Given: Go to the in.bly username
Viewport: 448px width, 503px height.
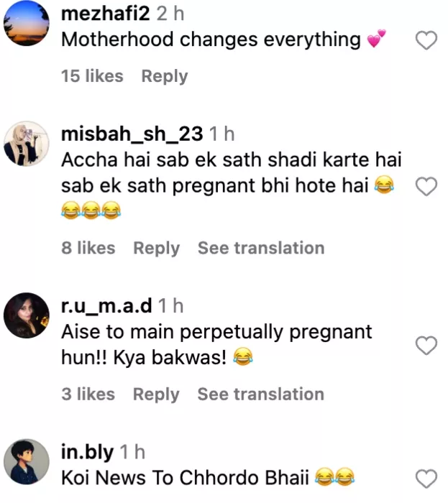Looking at the screenshot, I should click(x=87, y=452).
